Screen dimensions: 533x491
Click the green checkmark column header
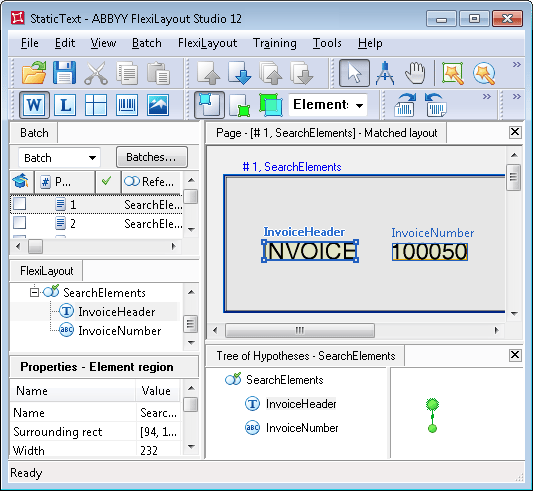[107, 181]
